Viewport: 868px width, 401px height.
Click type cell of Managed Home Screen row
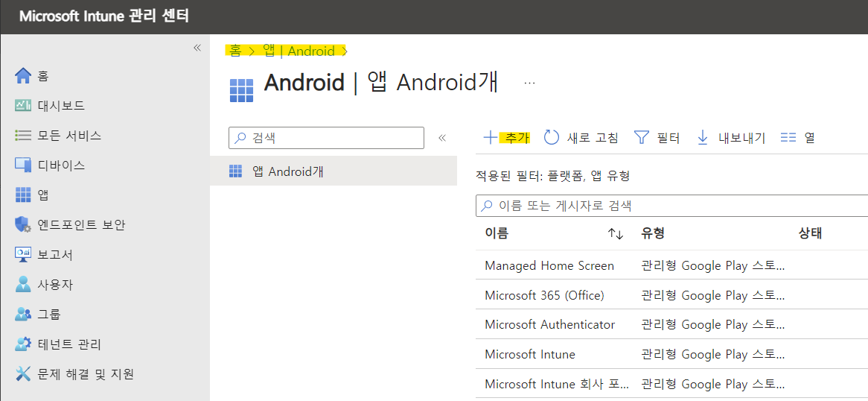(713, 265)
